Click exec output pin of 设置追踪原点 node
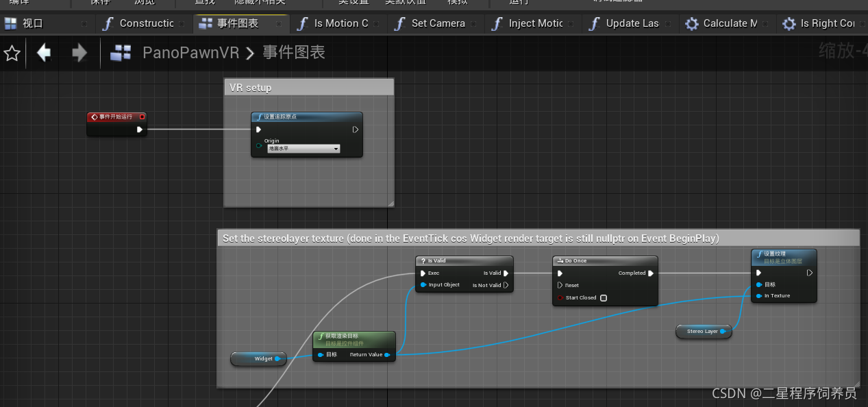Image resolution: width=868 pixels, height=407 pixels. pyautogui.click(x=356, y=129)
